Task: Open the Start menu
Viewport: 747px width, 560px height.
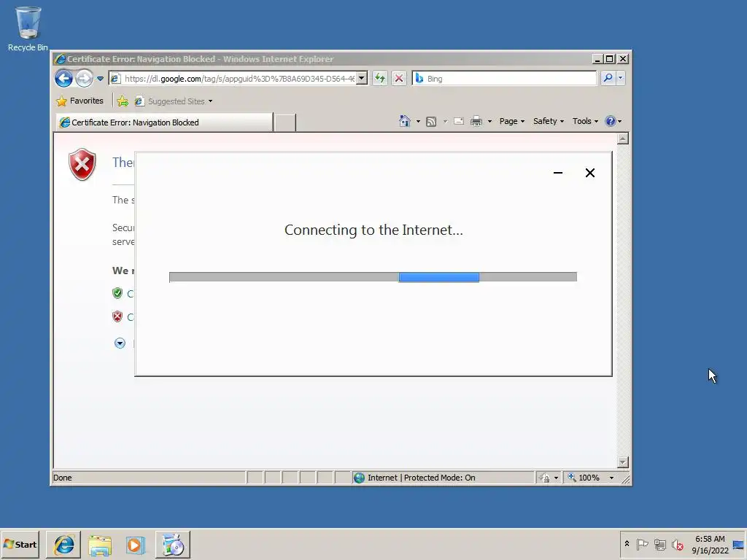Action: pyautogui.click(x=20, y=544)
